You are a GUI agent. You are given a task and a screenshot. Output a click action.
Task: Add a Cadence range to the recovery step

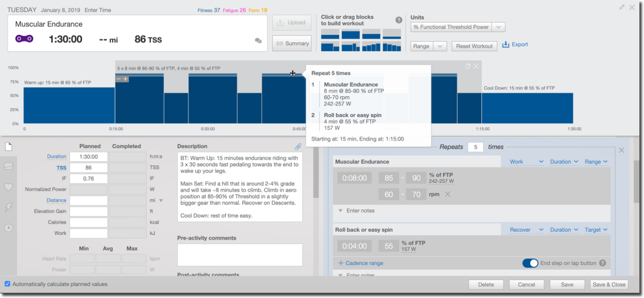click(x=360, y=263)
